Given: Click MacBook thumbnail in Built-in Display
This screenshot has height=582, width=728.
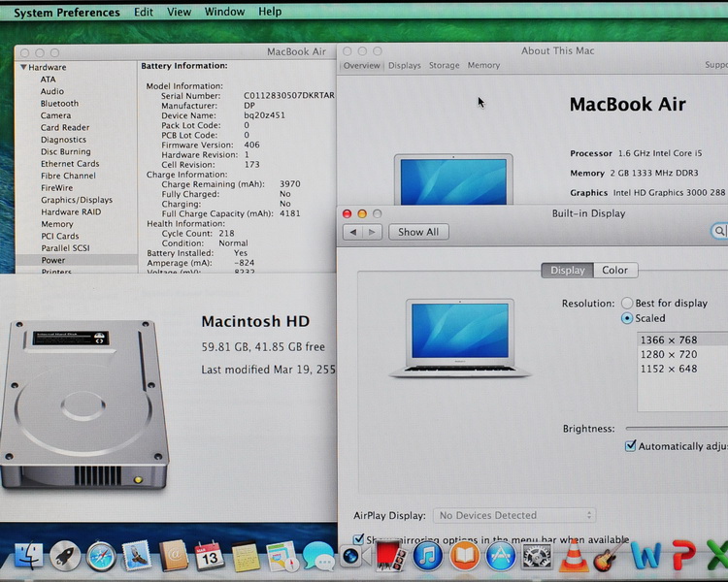Looking at the screenshot, I should (x=460, y=339).
